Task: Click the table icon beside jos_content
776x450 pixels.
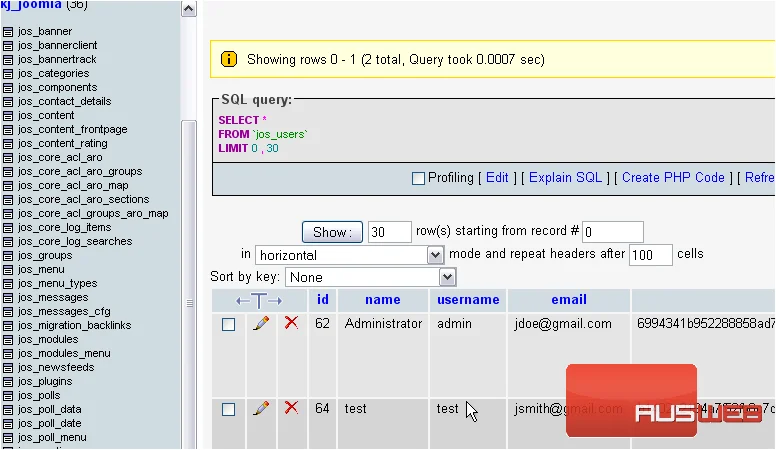Action: point(8,116)
